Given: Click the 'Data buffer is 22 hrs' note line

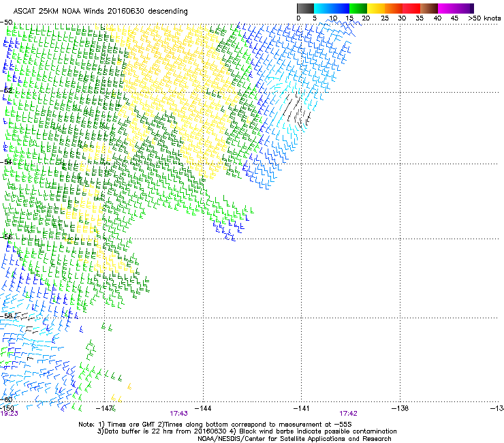Looking at the screenshot, I should point(247,431).
